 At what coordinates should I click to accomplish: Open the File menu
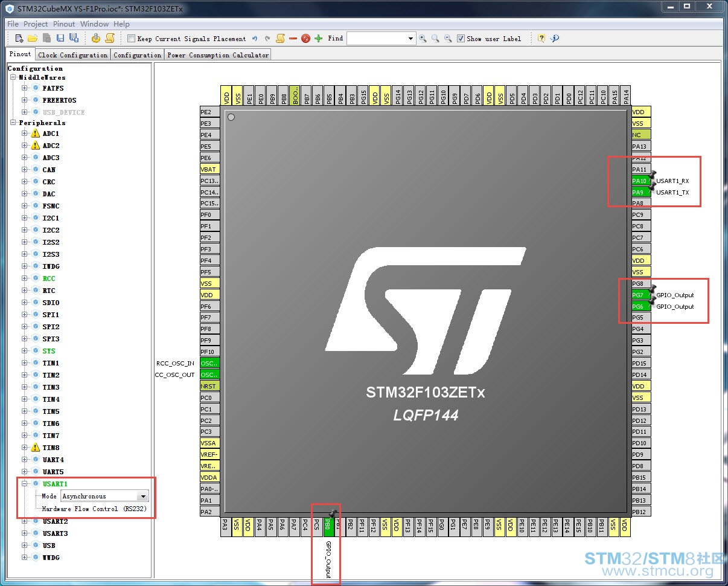pyautogui.click(x=13, y=24)
